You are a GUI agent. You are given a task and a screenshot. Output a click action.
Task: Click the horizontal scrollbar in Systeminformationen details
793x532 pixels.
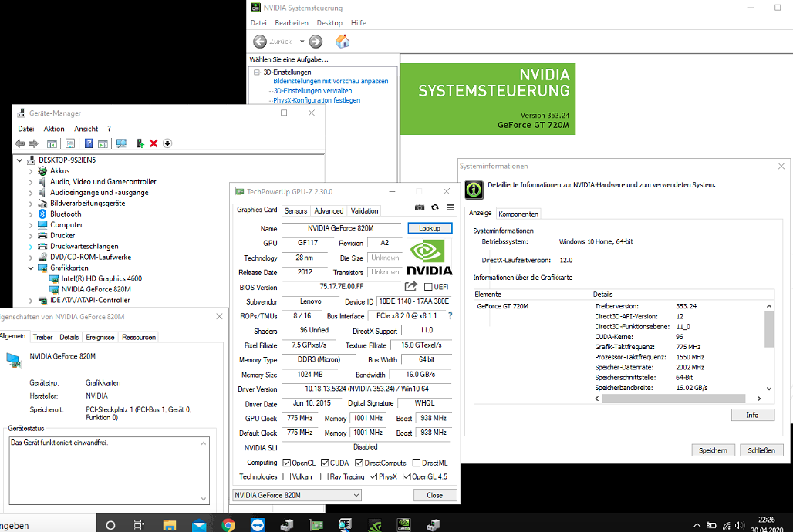click(x=673, y=399)
